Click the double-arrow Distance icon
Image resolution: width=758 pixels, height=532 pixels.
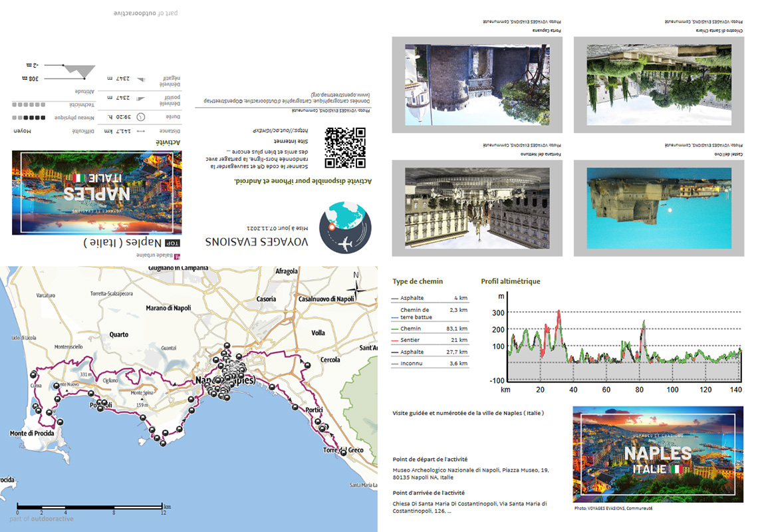pos(141,131)
